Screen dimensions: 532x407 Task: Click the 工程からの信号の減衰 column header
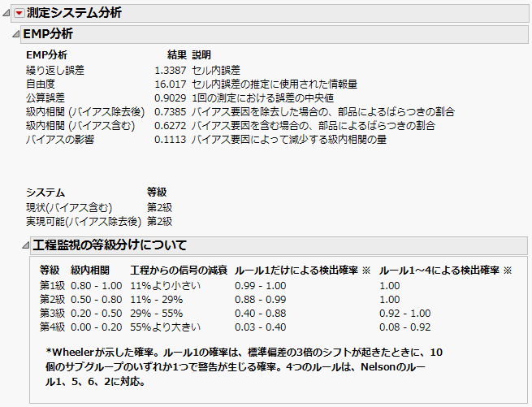coord(179,271)
